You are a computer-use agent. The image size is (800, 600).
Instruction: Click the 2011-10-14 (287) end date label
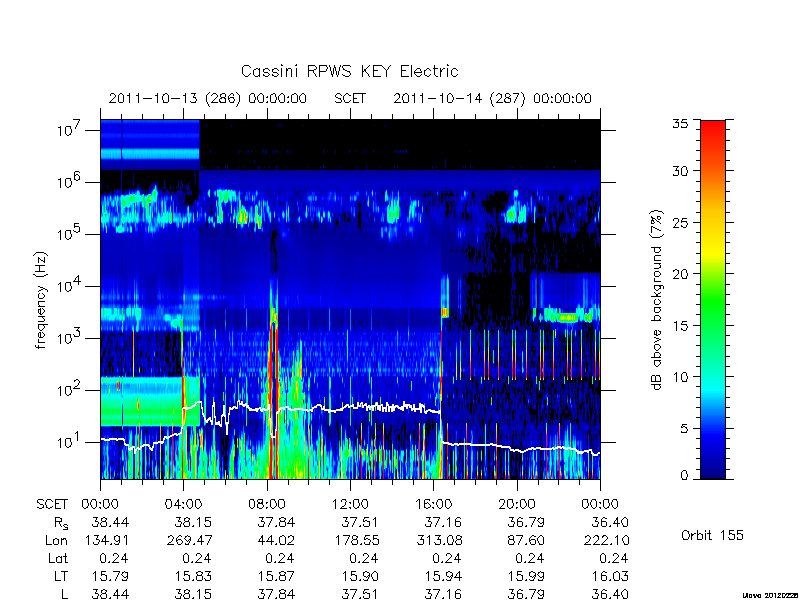click(492, 98)
